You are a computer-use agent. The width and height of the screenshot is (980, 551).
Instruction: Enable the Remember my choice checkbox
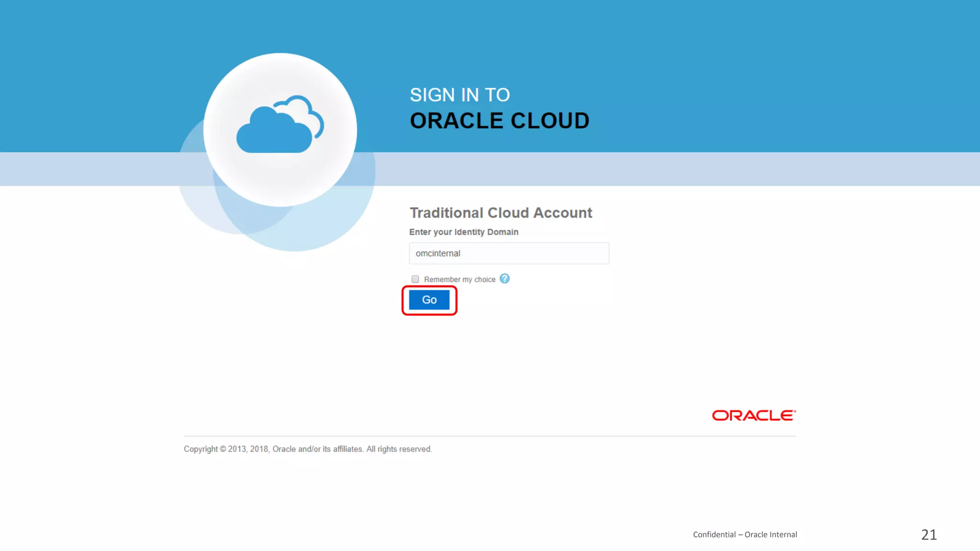[415, 279]
